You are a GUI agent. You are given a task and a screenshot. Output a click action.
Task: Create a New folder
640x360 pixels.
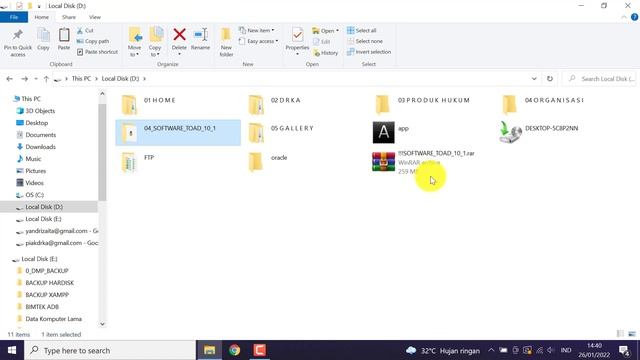tap(226, 42)
